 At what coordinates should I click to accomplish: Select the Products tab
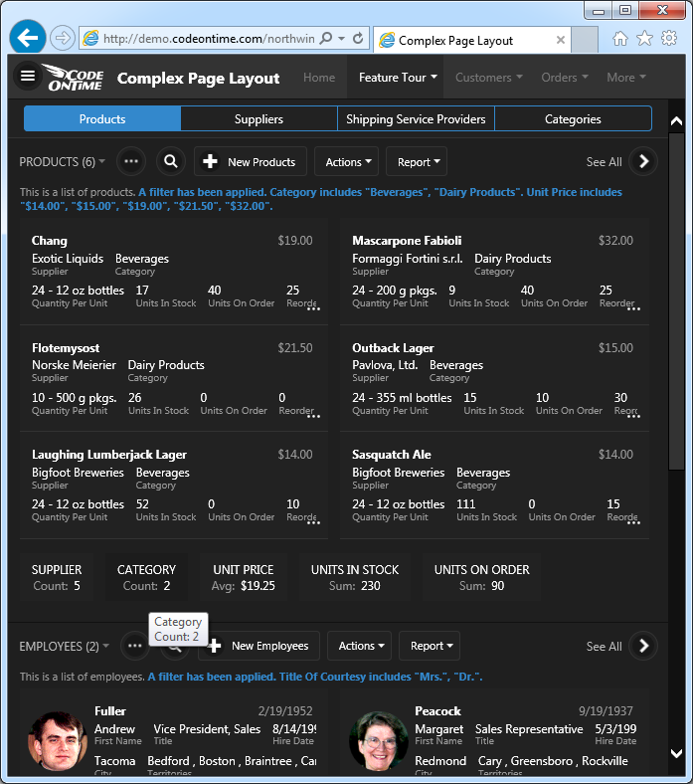pos(102,119)
